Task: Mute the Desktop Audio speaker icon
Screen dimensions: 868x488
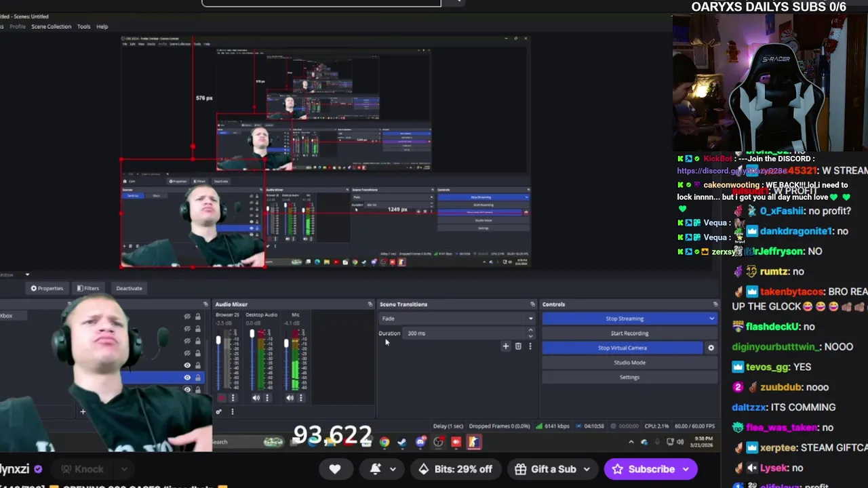Action: click(256, 398)
